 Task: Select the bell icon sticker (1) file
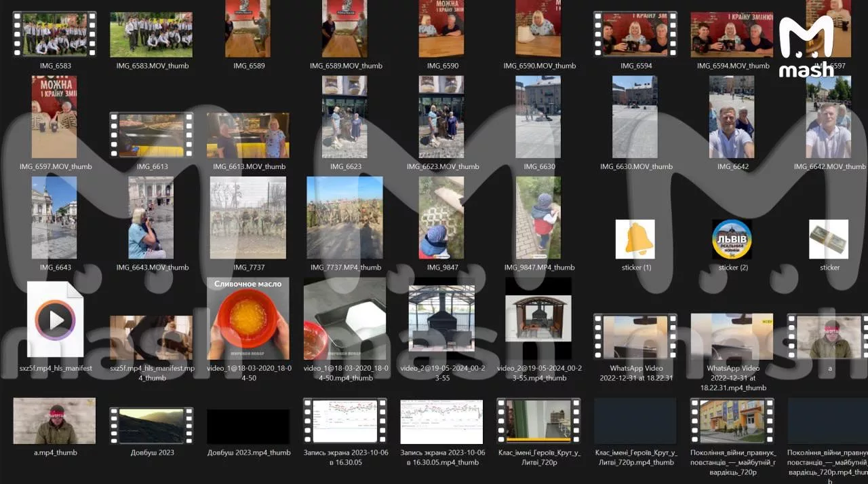(x=636, y=239)
